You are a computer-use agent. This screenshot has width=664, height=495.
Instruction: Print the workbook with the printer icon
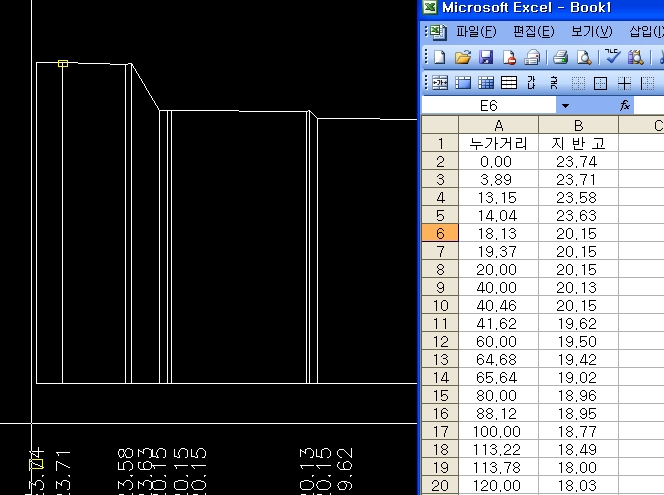pyautogui.click(x=561, y=57)
